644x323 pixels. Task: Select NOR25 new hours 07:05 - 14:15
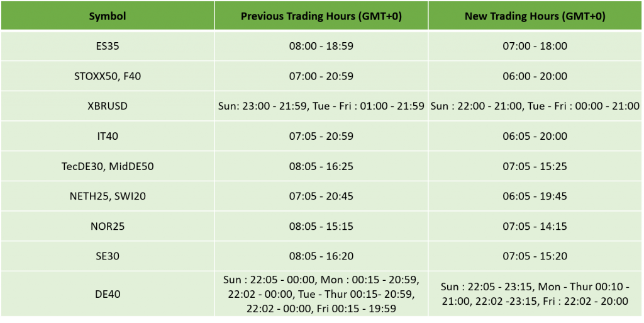click(535, 226)
